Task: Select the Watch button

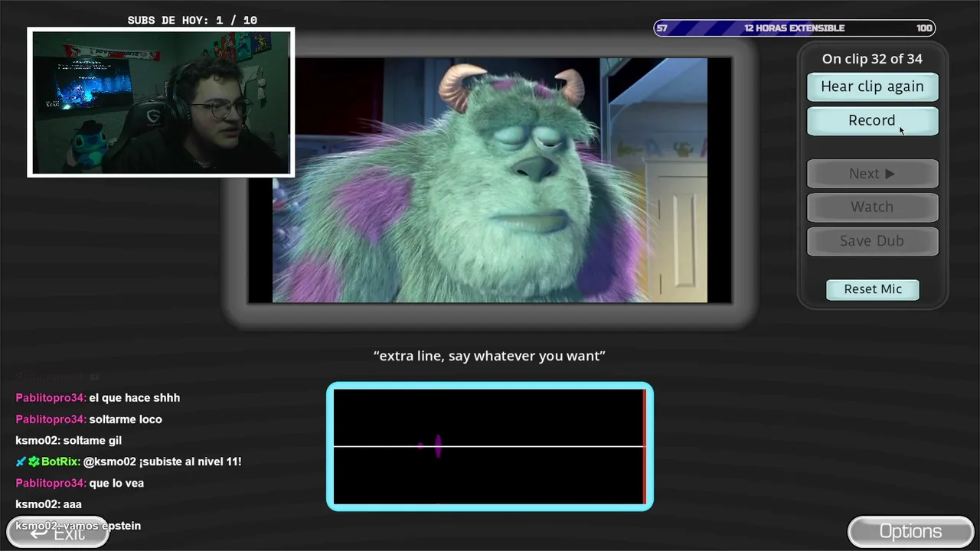Action: [x=872, y=207]
